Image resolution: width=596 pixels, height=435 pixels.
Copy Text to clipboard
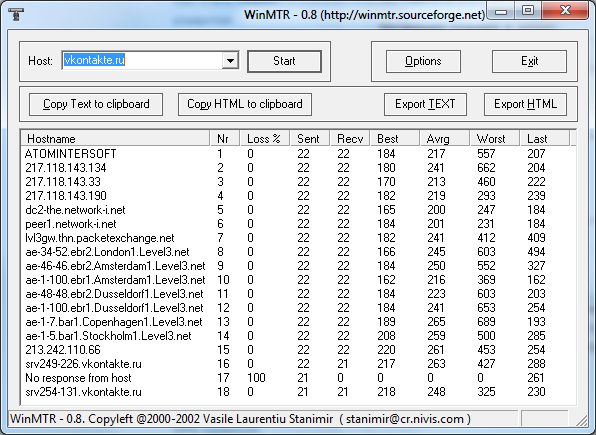tap(96, 104)
